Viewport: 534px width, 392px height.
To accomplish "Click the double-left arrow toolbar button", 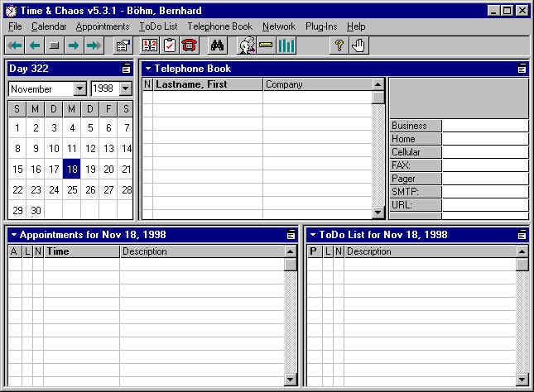I will click(15, 45).
